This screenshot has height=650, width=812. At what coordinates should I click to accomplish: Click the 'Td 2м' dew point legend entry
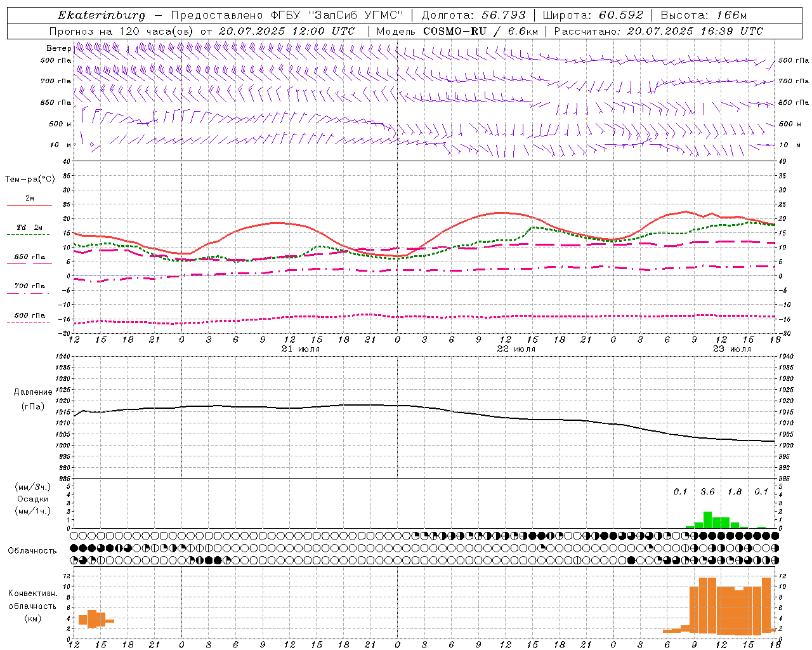[x=30, y=227]
